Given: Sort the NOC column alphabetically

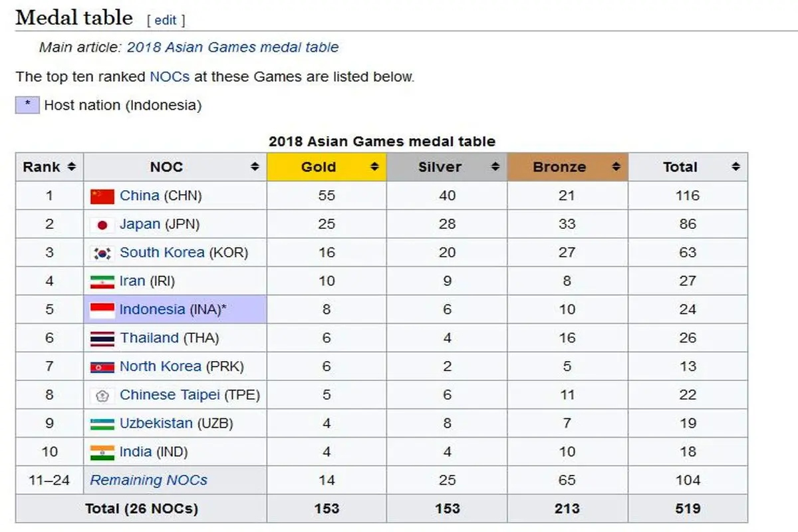Looking at the screenshot, I should [x=254, y=167].
